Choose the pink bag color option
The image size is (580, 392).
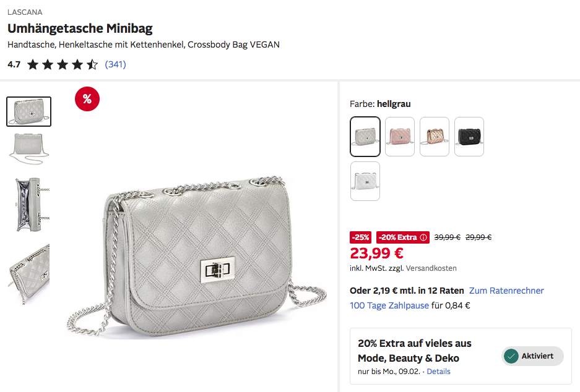[x=400, y=137]
